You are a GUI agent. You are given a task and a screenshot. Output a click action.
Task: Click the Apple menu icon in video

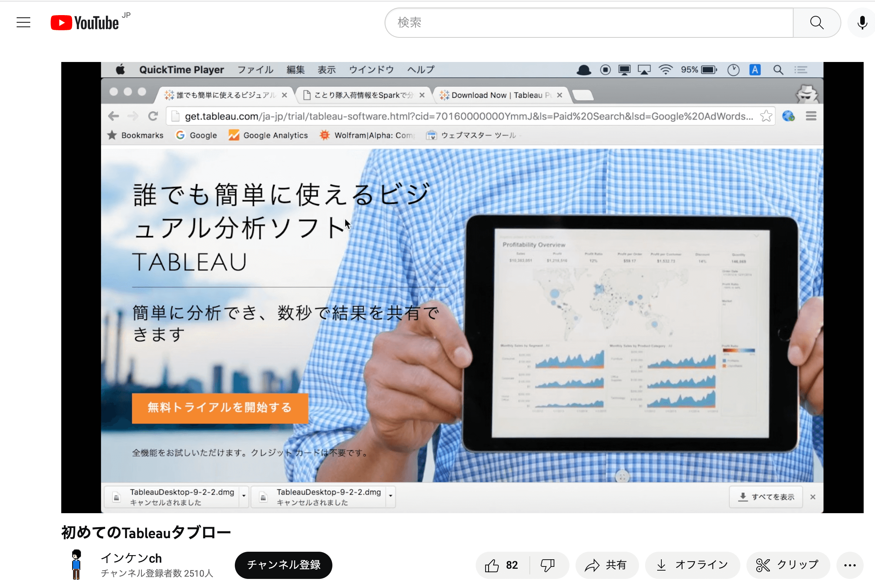tap(121, 70)
